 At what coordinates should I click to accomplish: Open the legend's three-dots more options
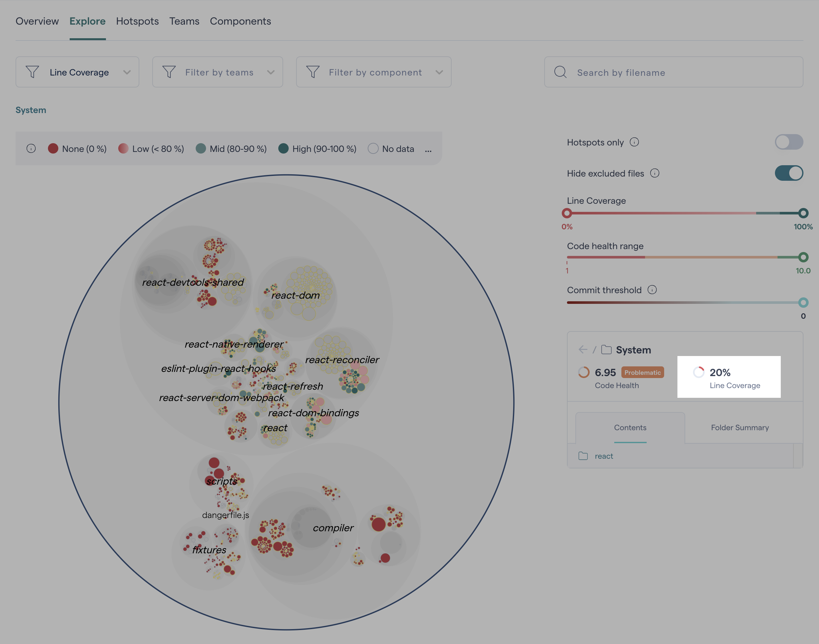coord(428,150)
